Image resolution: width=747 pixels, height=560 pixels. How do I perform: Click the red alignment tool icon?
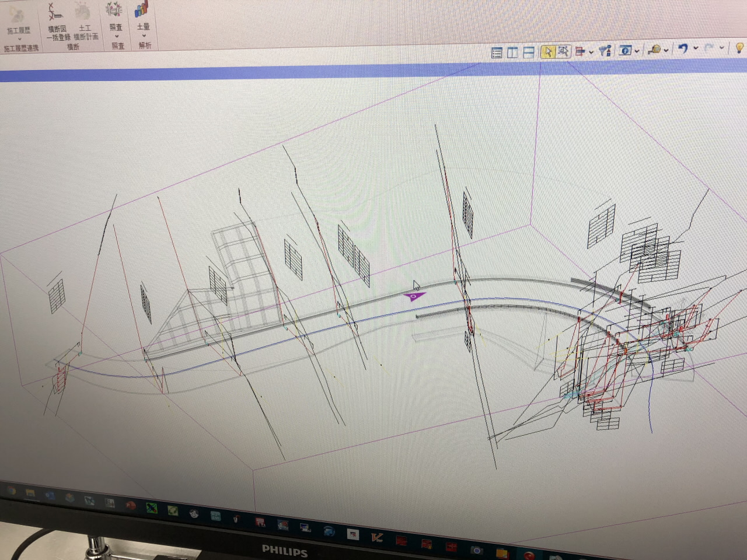(x=580, y=51)
